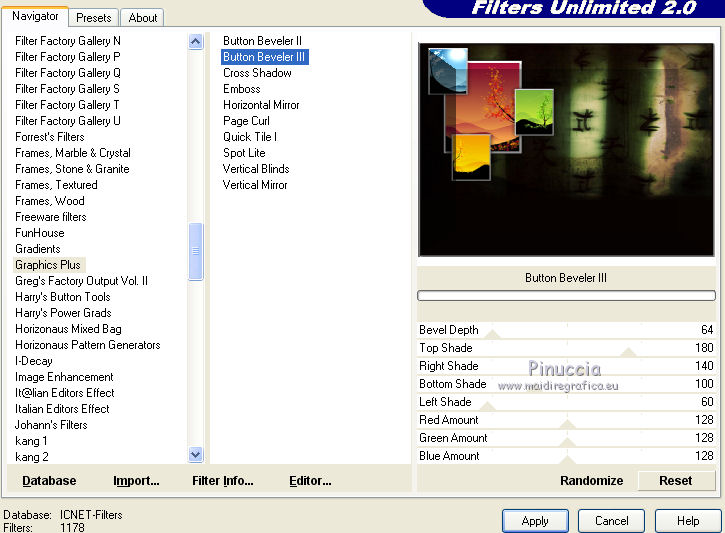This screenshot has height=533, width=725.
Task: Open the Presets tab
Action: tap(93, 18)
